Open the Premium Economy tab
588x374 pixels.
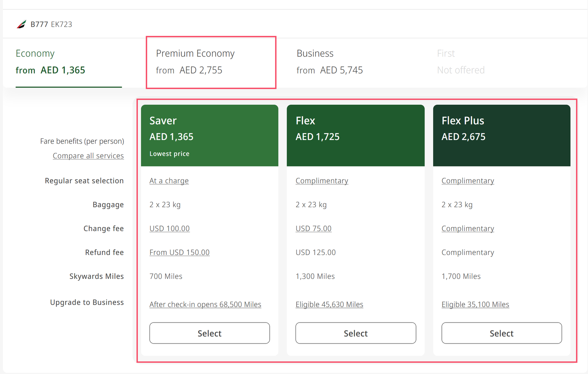click(195, 62)
